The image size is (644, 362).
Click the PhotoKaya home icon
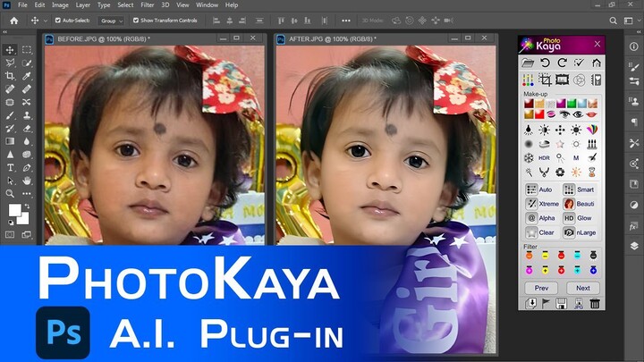597,63
